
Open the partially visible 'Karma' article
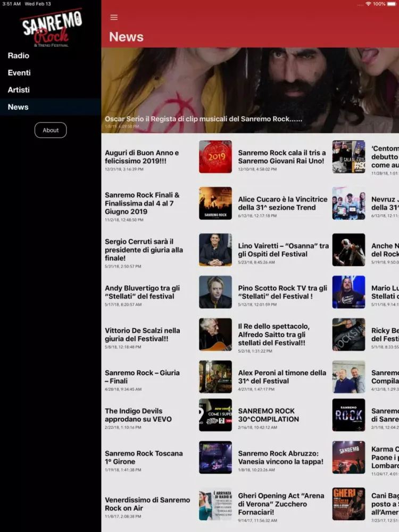(385, 458)
